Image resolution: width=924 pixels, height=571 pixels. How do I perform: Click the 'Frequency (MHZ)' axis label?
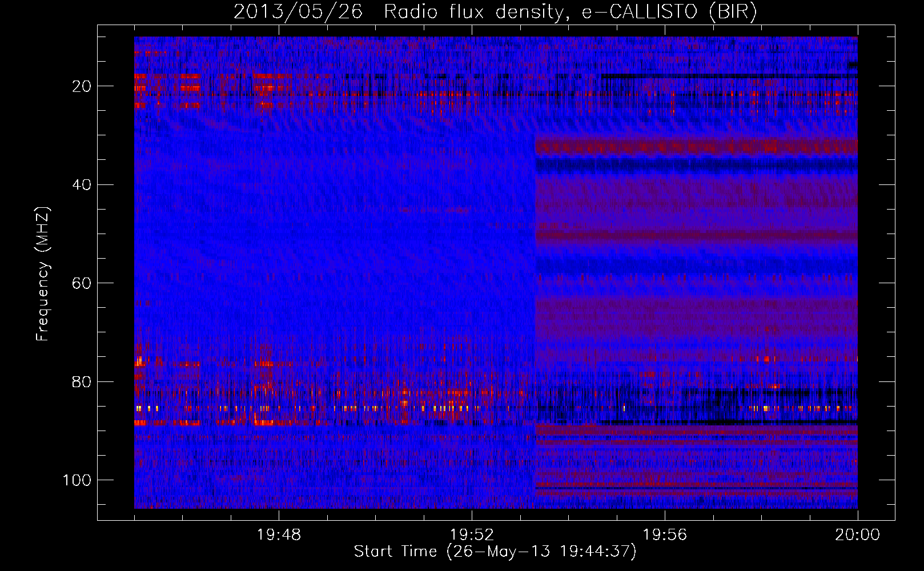[43, 274]
